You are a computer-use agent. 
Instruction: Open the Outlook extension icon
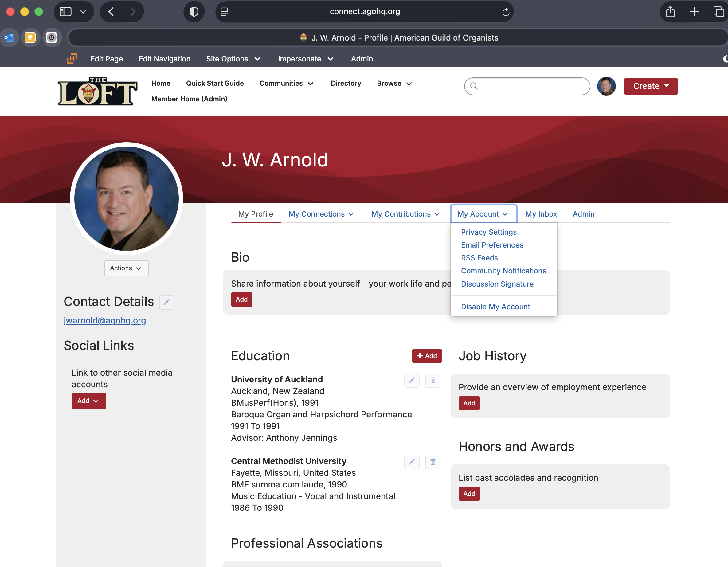click(9, 37)
